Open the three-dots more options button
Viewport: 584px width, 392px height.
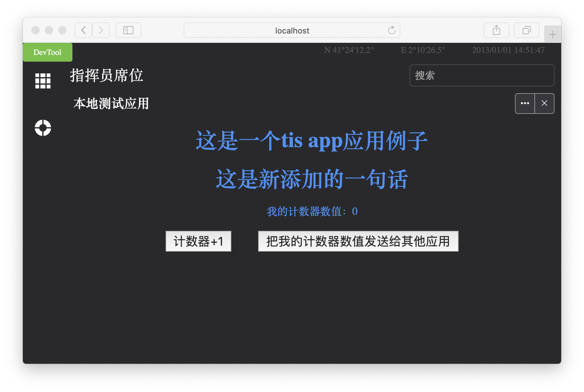coord(525,104)
